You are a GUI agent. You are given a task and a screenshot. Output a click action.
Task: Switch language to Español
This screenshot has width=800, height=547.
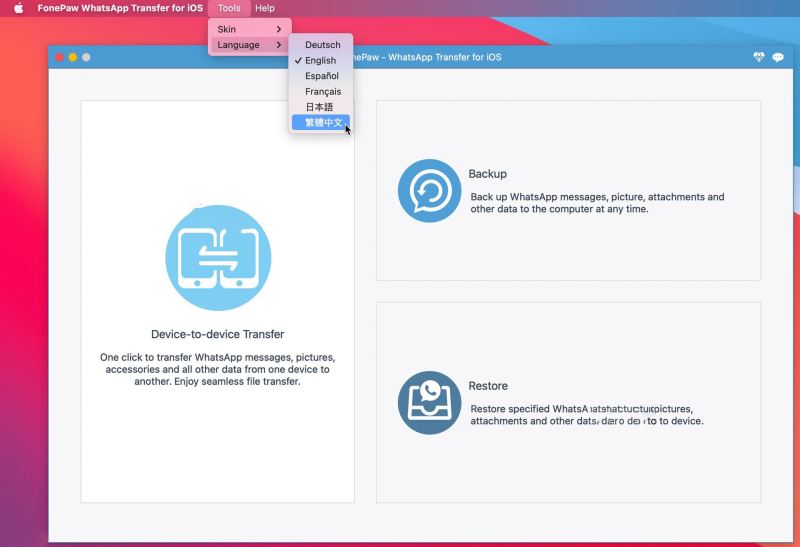[x=321, y=76]
